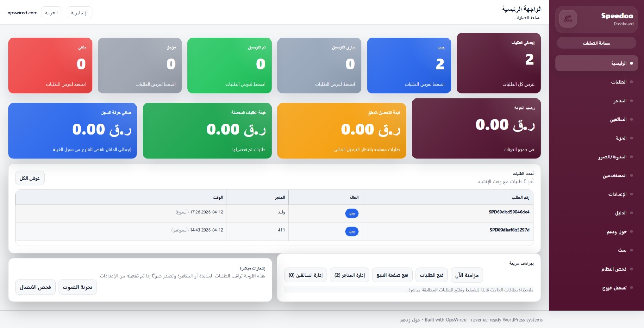This screenshot has width=644, height=328.
Task: Click إدارة السائقين (0) button
Action: point(305,275)
